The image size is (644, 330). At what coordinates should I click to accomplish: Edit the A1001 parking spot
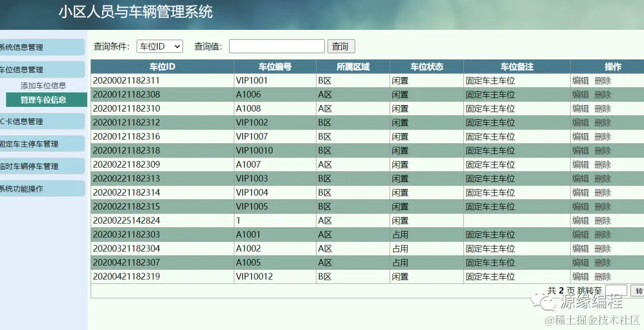click(580, 235)
